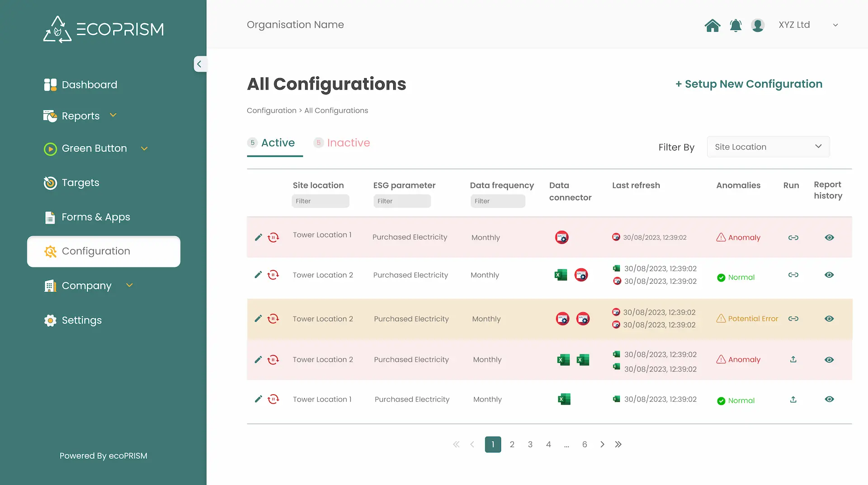This screenshot has width=868, height=485.
Task: Click Excel connector in Normal Tower Location 2 row
Action: [561, 275]
